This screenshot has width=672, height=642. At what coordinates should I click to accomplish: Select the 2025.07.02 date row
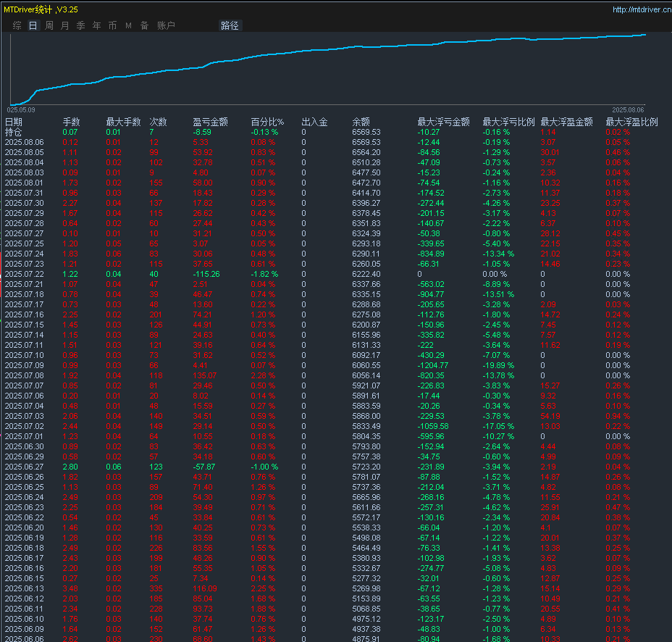point(25,426)
